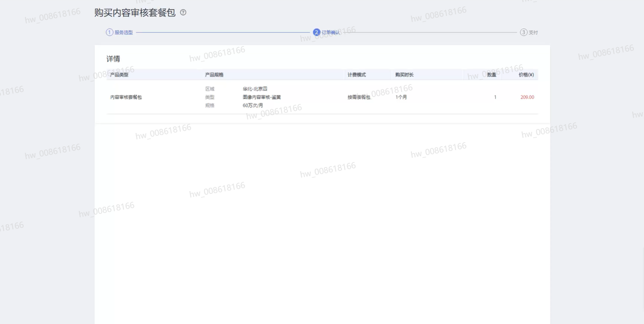Click the 按需套餐包 billing mode cell

[x=359, y=97]
